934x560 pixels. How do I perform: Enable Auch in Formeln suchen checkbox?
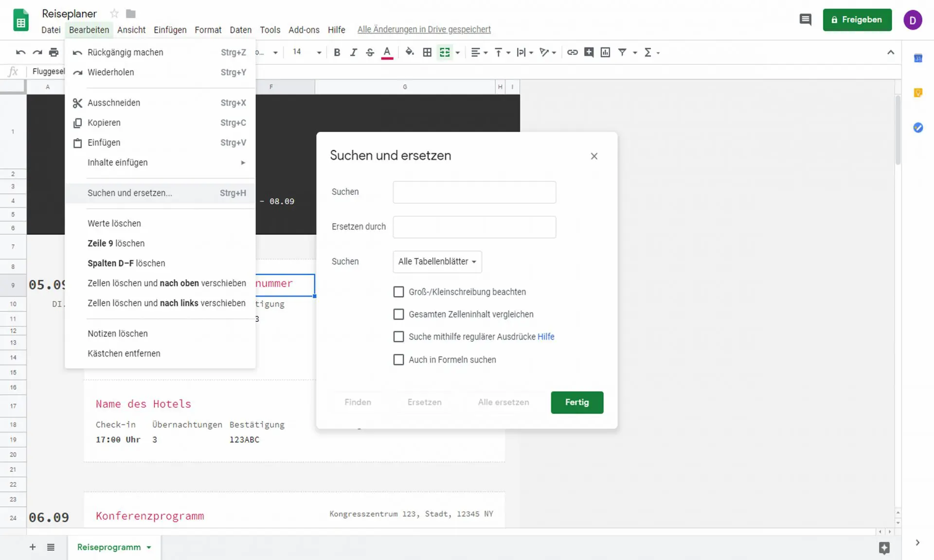(x=398, y=360)
